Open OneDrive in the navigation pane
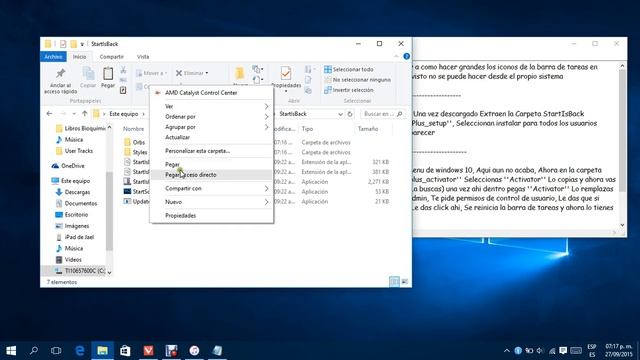This screenshot has width=640, height=360. (x=68, y=166)
